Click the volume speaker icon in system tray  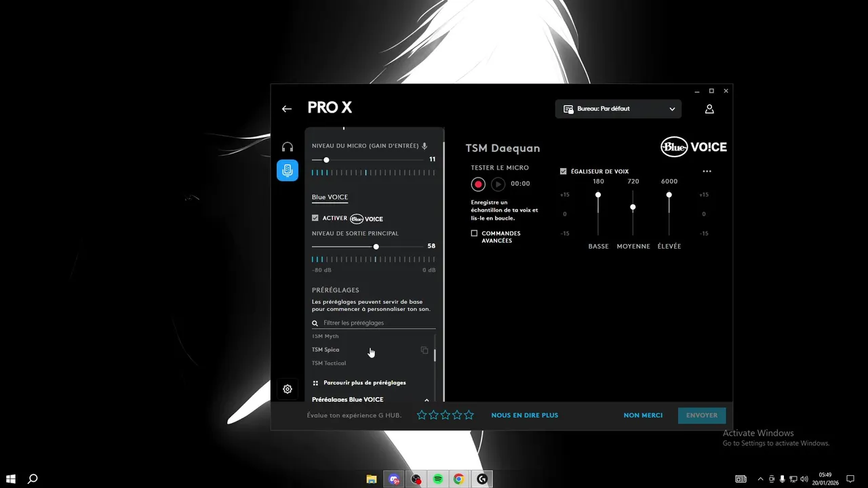(x=804, y=479)
